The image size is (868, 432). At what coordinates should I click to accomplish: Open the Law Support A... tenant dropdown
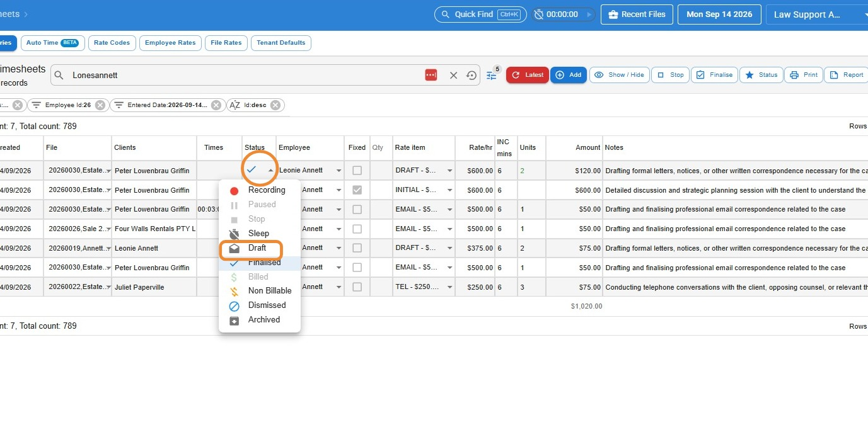tap(817, 14)
